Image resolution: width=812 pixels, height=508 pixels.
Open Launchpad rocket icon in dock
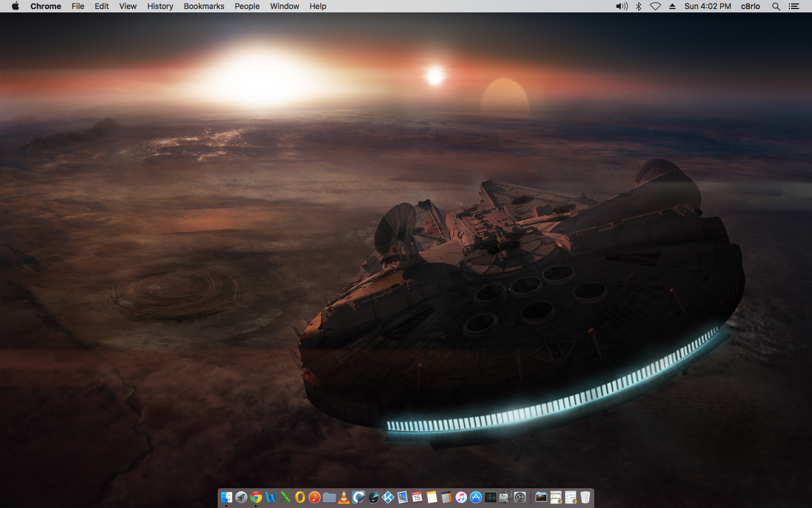[241, 497]
